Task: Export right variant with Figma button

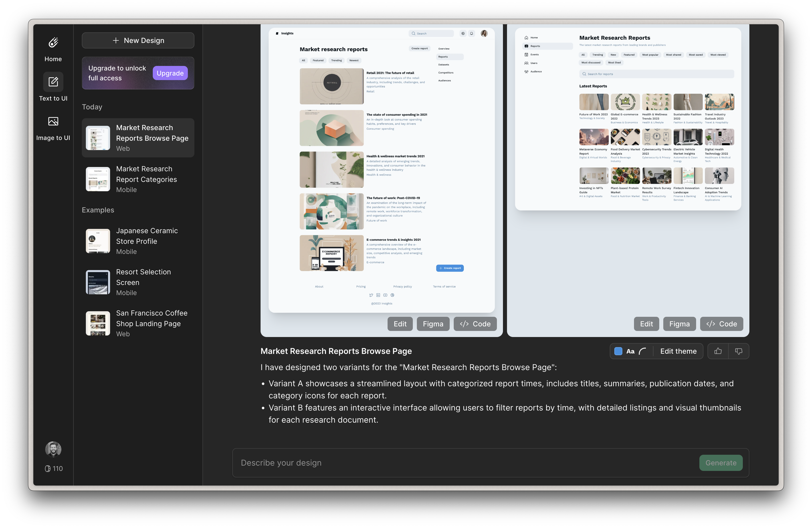Action: click(x=679, y=324)
